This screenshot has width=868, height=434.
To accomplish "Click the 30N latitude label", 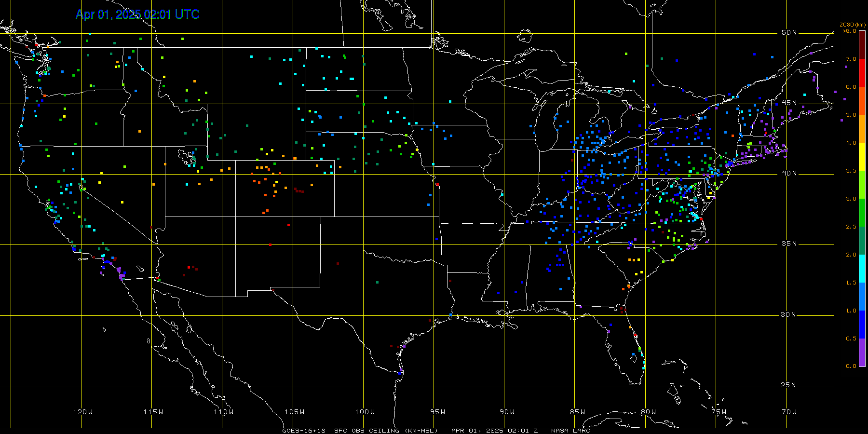I will pos(789,314).
